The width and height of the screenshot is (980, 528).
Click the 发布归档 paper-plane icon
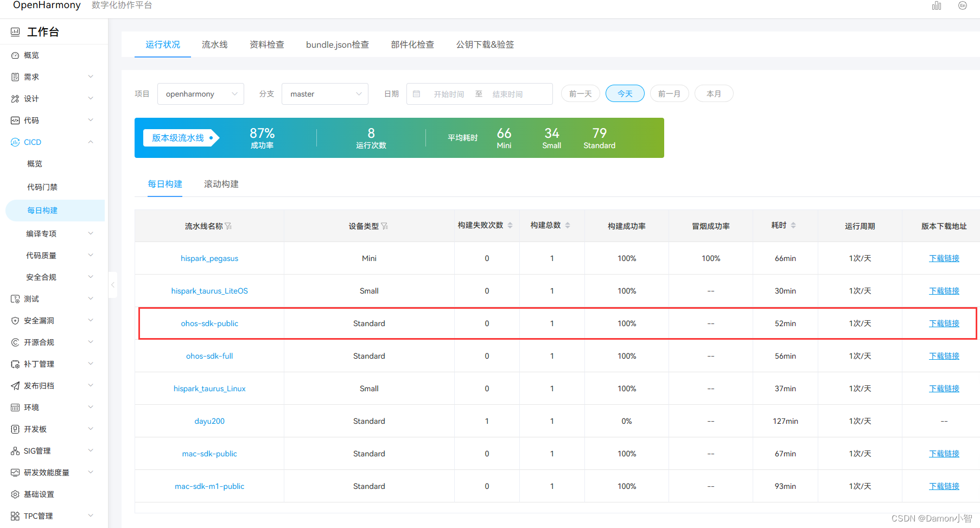pyautogui.click(x=15, y=386)
